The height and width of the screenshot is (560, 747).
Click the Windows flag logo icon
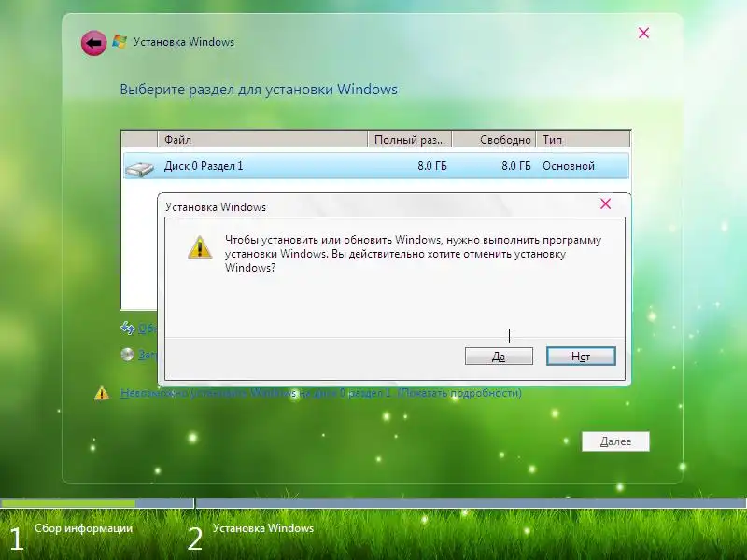(x=120, y=41)
